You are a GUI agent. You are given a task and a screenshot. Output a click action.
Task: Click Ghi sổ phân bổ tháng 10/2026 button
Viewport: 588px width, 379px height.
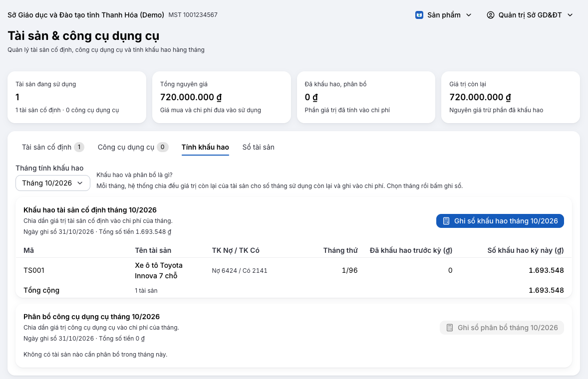tap(502, 328)
